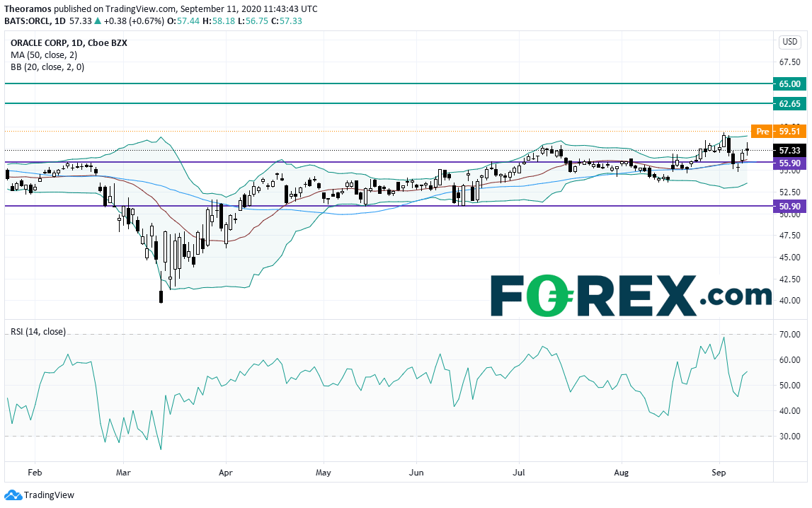Click the TradingView wordmark beside the cloud logo
The width and height of the screenshot is (812, 508).
point(49,495)
